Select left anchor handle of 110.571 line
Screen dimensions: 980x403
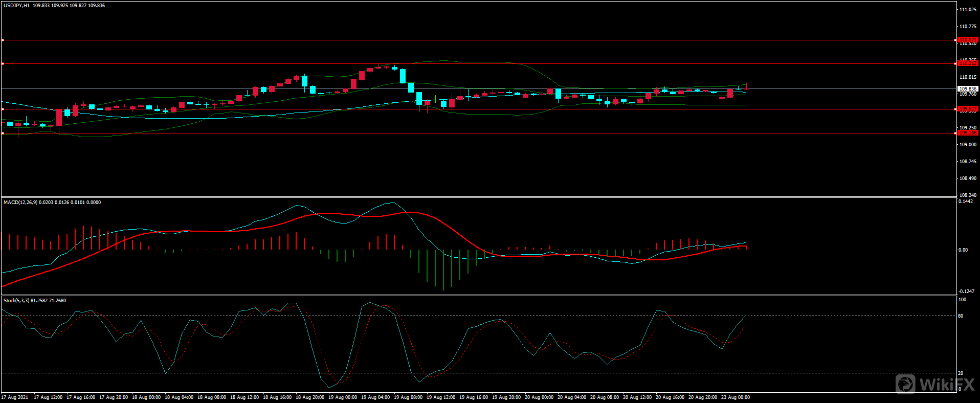(3, 40)
